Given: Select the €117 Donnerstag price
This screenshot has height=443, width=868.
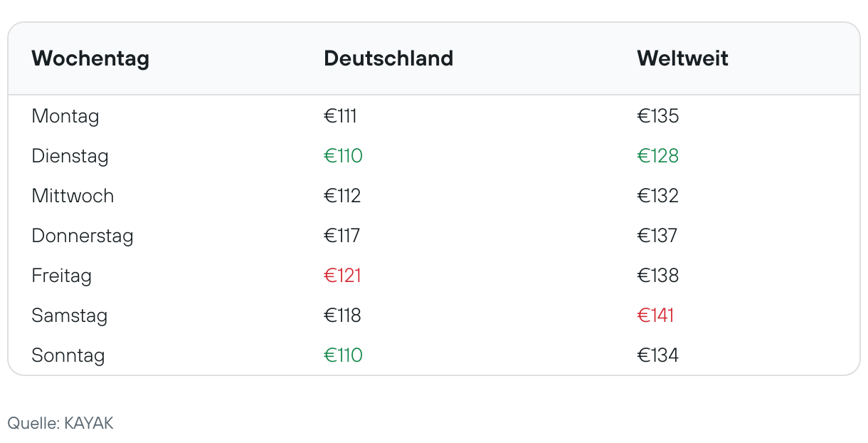Looking at the screenshot, I should (342, 236).
